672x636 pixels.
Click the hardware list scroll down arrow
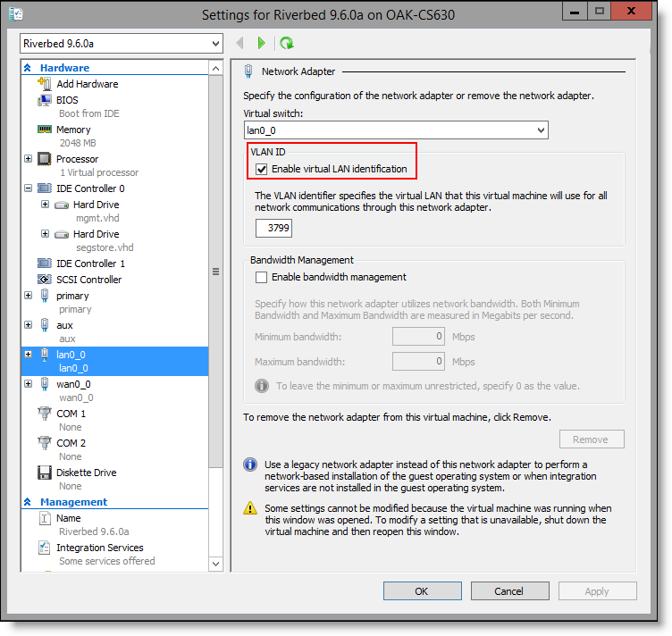[x=215, y=563]
